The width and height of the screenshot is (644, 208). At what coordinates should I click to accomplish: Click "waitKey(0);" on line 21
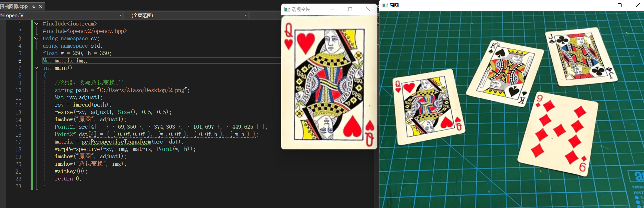click(71, 171)
